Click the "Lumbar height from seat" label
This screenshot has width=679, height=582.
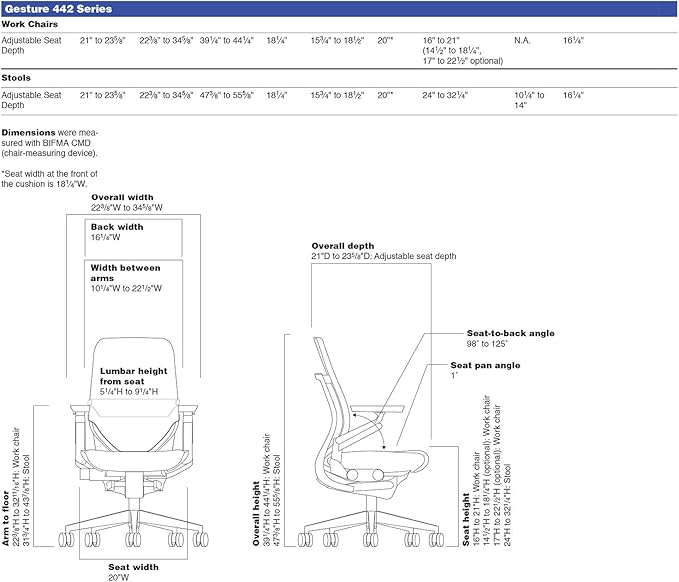click(x=133, y=376)
